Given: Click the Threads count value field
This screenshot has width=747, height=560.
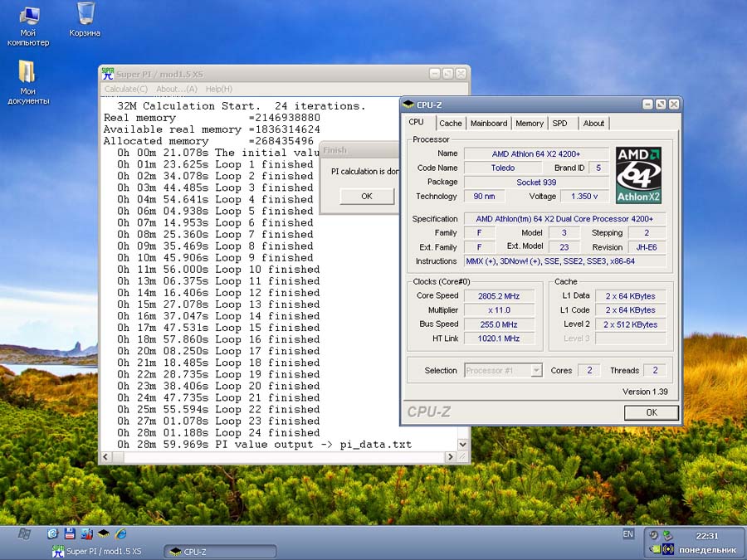Looking at the screenshot, I should tap(655, 371).
